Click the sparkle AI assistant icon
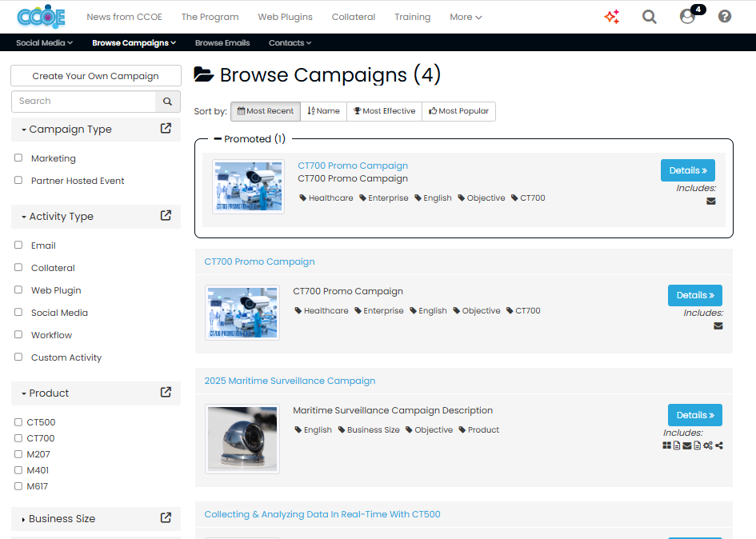Viewport: 756px width, 539px height. (612, 16)
